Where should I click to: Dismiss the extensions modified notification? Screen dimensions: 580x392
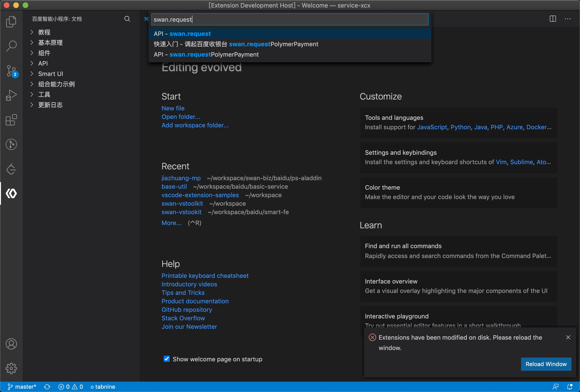coord(568,337)
